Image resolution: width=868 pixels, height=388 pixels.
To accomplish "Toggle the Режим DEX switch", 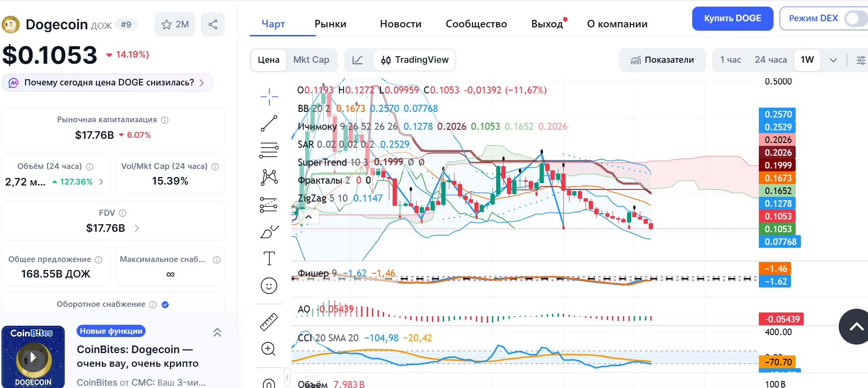I will click(x=855, y=18).
